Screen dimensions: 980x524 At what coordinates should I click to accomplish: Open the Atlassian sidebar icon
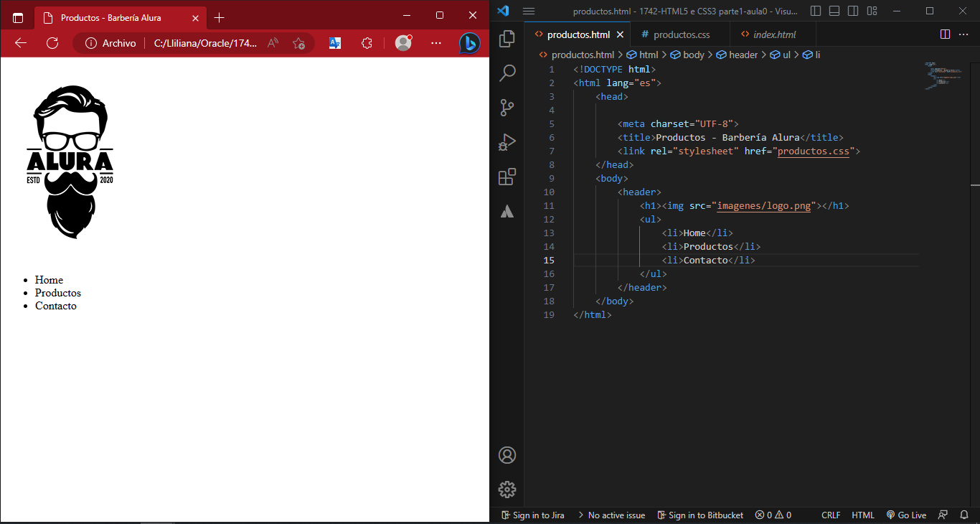pos(507,211)
